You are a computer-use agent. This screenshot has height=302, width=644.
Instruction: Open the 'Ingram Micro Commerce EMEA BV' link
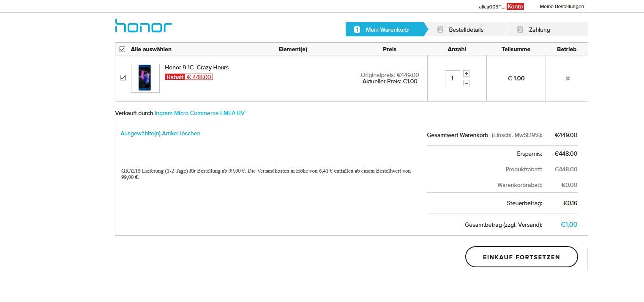(x=199, y=113)
